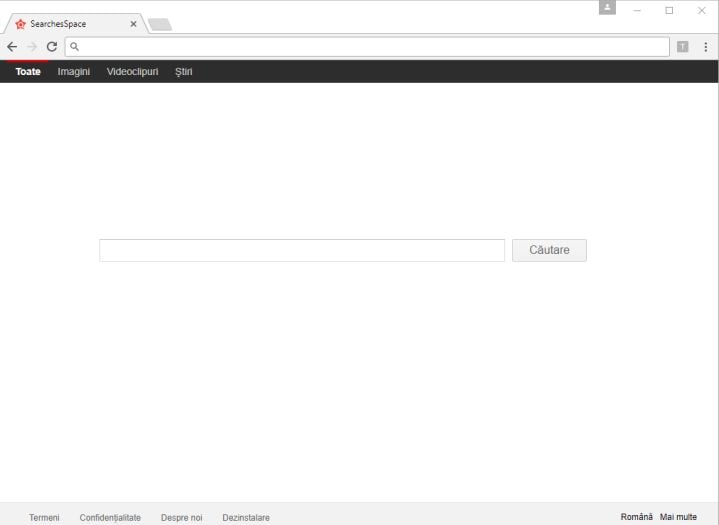
Task: Open the Termeni footer link
Action: coord(44,517)
